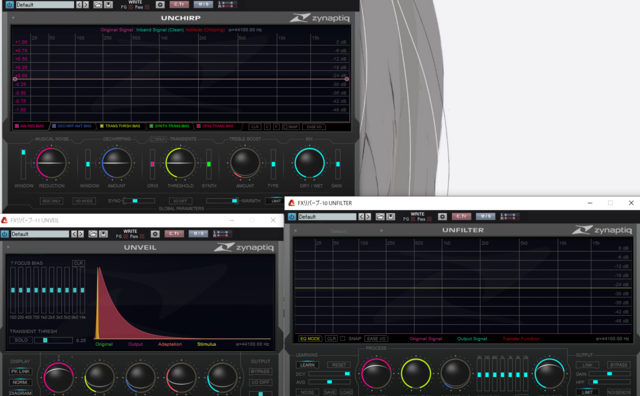Adjust SYNC slider in Global Parameters
This screenshot has height=396, width=640.
pyautogui.click(x=139, y=201)
